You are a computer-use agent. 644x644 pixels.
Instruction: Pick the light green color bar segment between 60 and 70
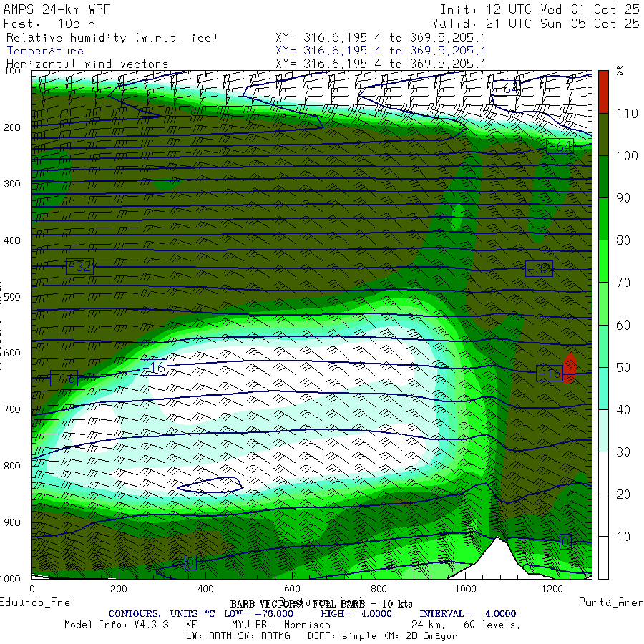click(x=603, y=303)
